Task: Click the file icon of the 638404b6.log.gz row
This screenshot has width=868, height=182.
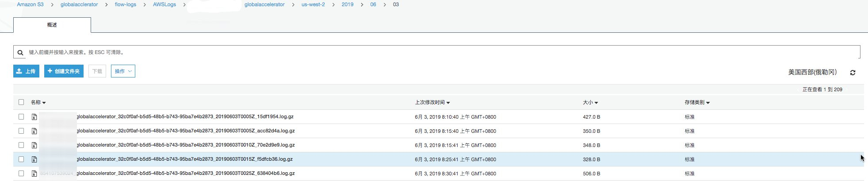Action: [x=34, y=174]
